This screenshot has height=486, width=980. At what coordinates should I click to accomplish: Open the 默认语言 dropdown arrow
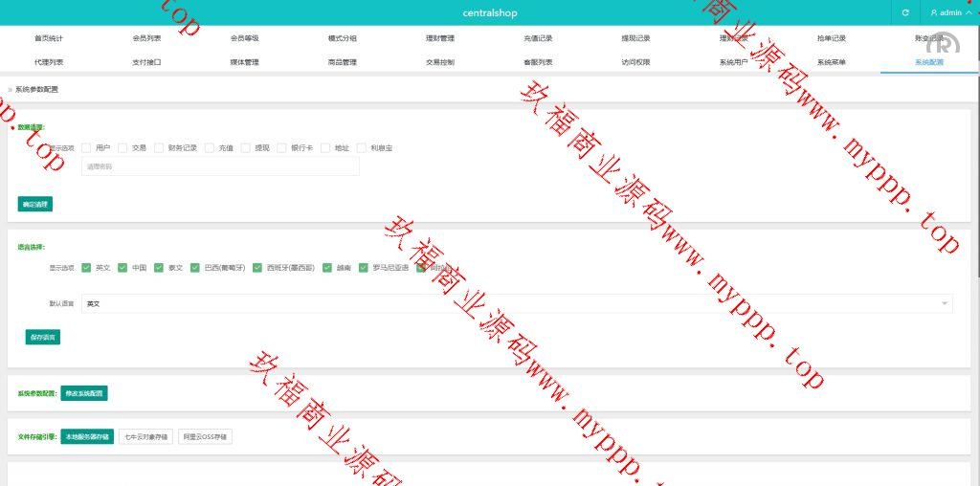tap(945, 303)
